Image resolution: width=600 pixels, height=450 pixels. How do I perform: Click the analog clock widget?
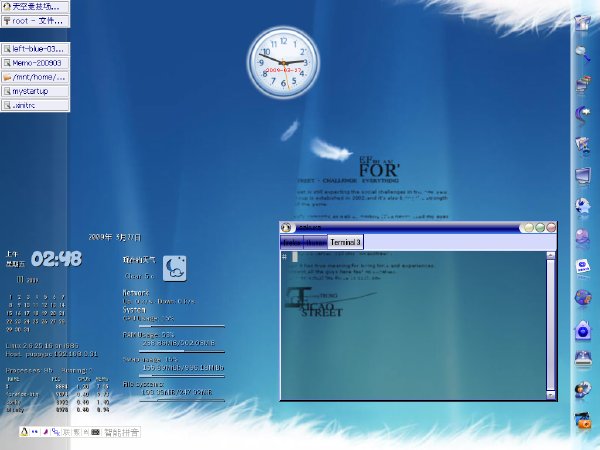click(283, 60)
